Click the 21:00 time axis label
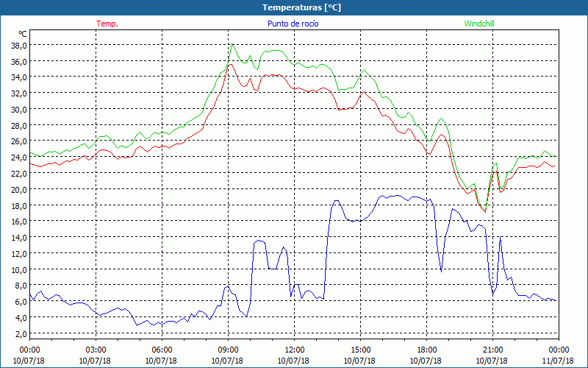588x368 pixels. [492, 350]
